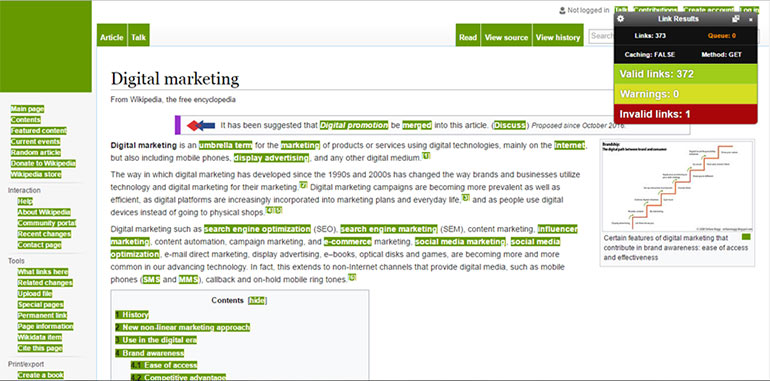The width and height of the screenshot is (770, 381).
Task: Follow the search engine optimization link
Action: pos(257,229)
